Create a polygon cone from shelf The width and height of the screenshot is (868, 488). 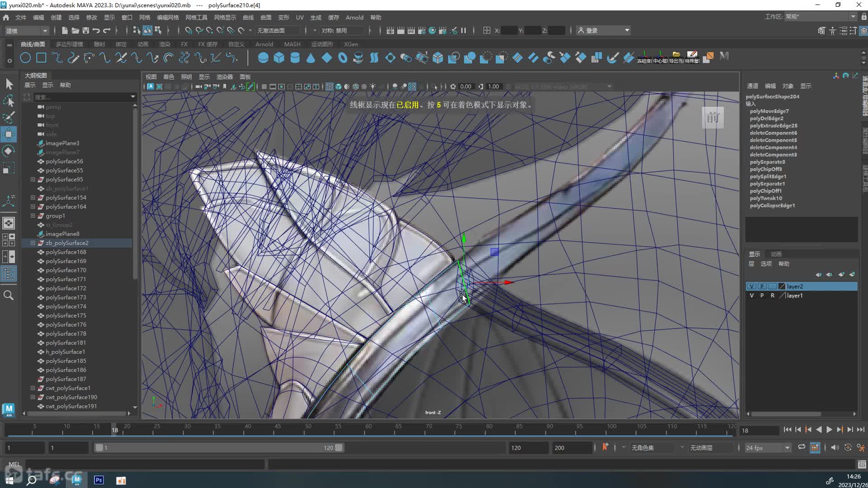[x=311, y=58]
